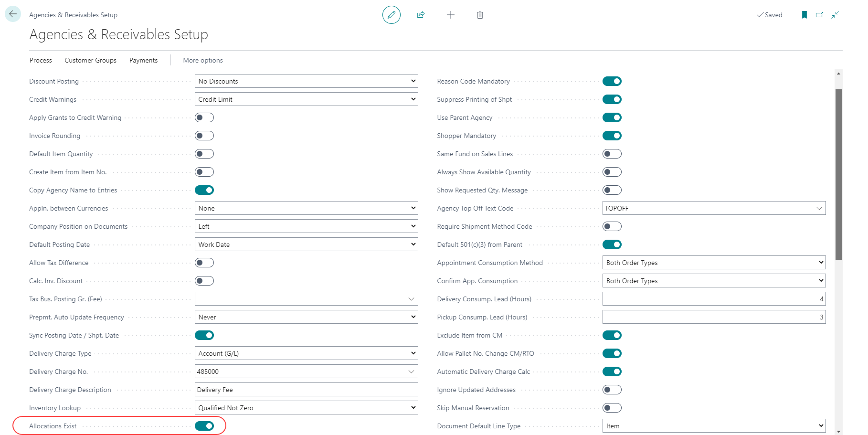Click the back arrow button
Screen dimensions: 868x435
pos(13,14)
